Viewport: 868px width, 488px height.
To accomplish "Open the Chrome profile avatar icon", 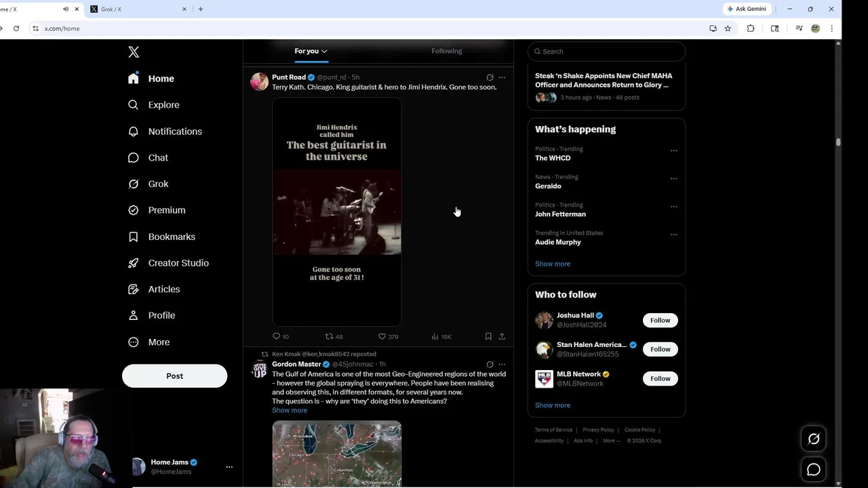I will point(816,28).
